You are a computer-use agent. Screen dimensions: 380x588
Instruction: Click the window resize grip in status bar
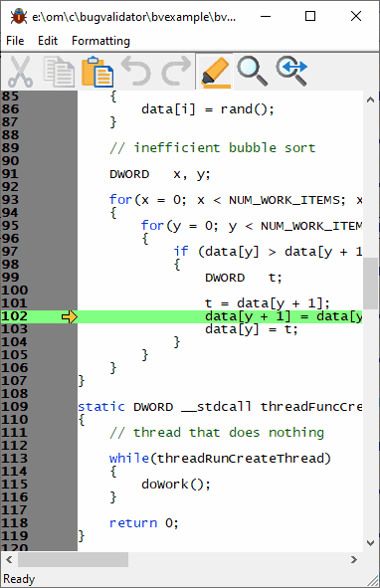coord(372,580)
